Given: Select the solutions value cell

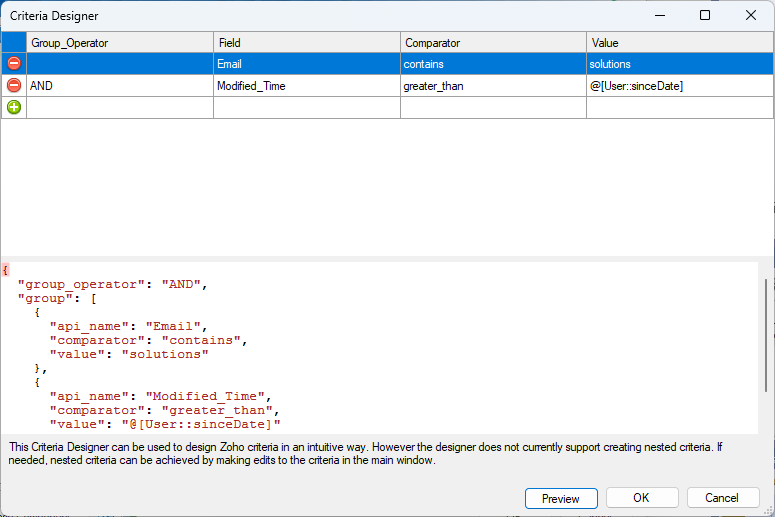Looking at the screenshot, I should (680, 64).
